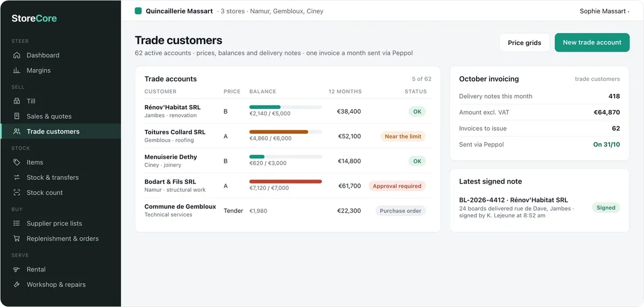Open the Dashboard menu item
This screenshot has width=644, height=307.
pyautogui.click(x=60, y=55)
